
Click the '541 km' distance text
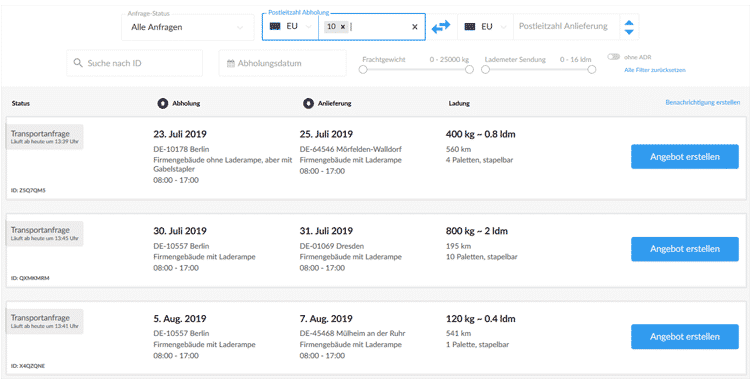[x=458, y=333]
